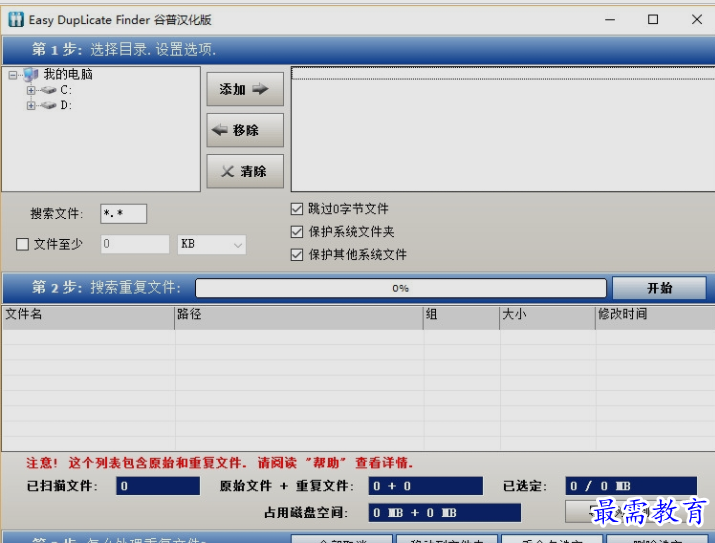715x543 pixels.
Task: Click the 已选定 size value field
Action: 632,486
